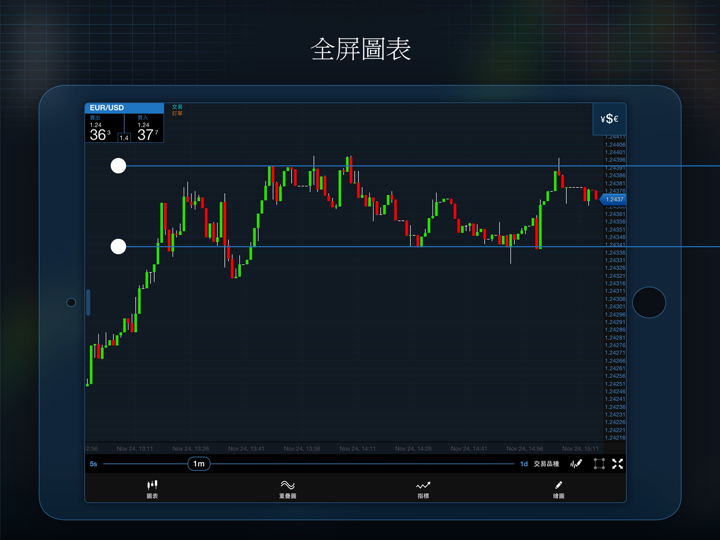Open the 交易品種 instrument selector

(546, 464)
